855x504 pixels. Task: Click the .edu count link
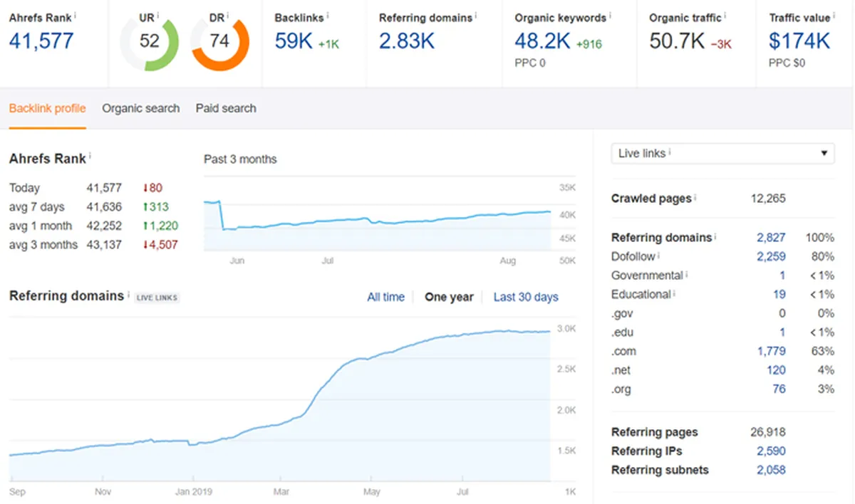[x=782, y=332]
